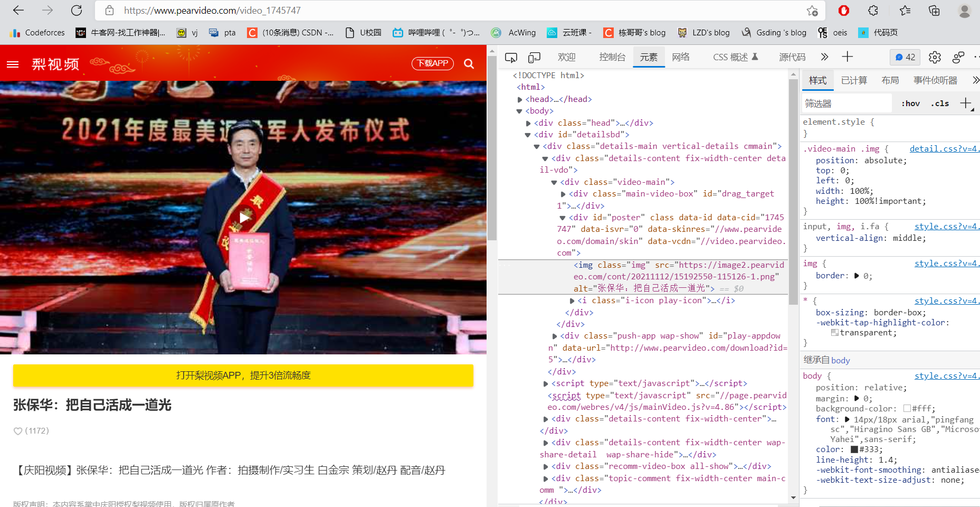The width and height of the screenshot is (980, 507).
Task: Open the user profile avatar
Action: (965, 11)
